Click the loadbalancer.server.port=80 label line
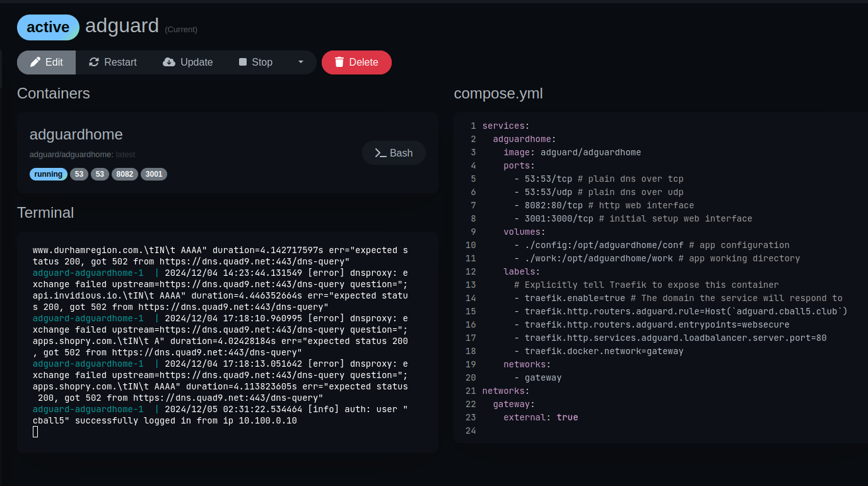Screen dimensions: 868x486 pos(671,338)
